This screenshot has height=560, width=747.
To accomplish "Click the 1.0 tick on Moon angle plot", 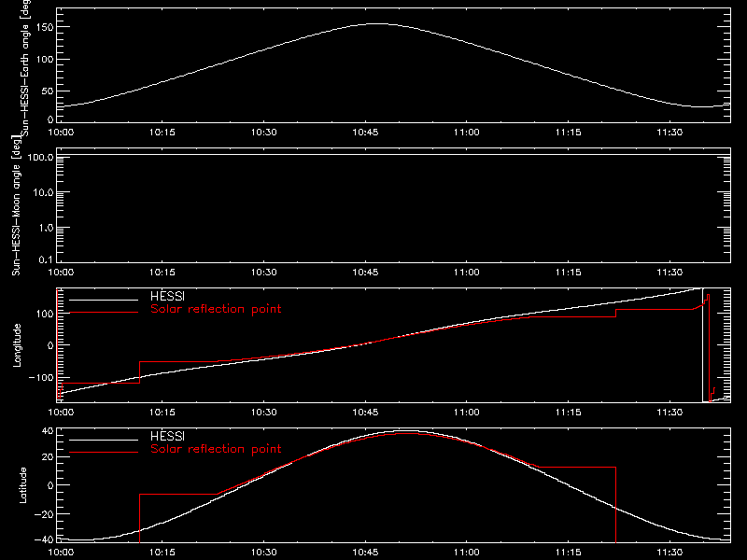I will (x=46, y=228).
